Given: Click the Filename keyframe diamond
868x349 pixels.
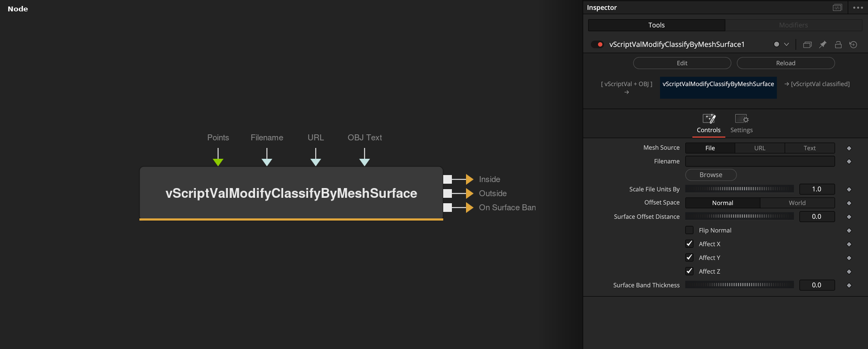Looking at the screenshot, I should 849,161.
